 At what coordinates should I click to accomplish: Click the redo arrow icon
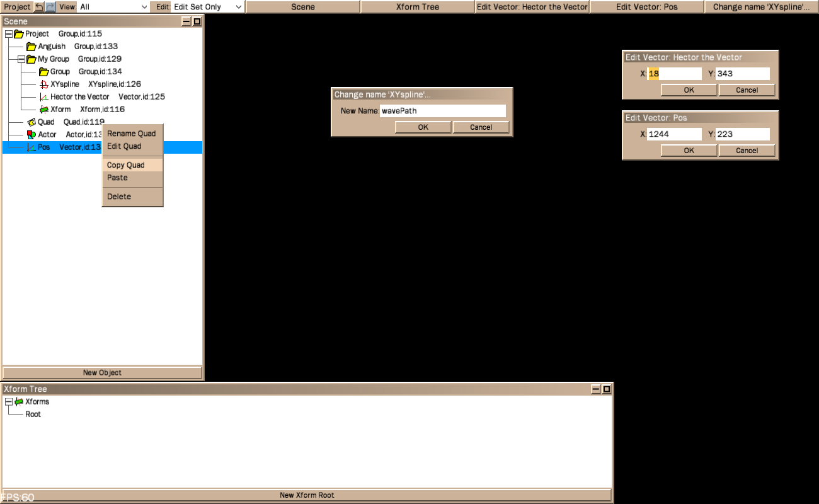[50, 7]
